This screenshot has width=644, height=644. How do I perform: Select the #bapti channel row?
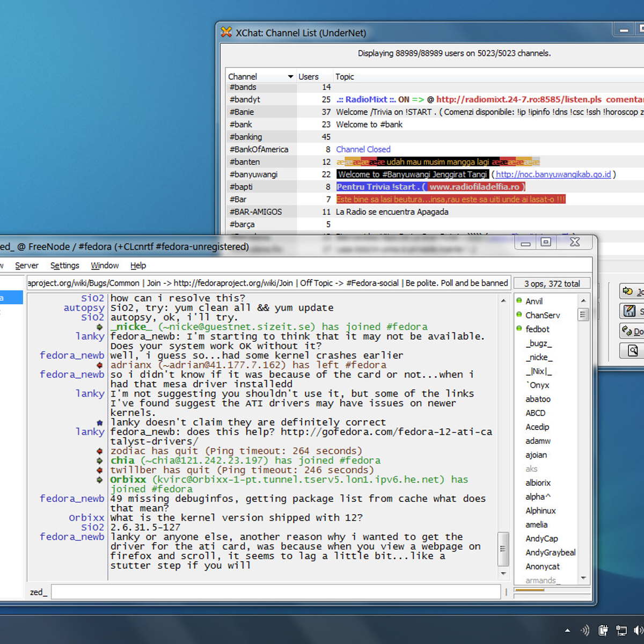[435, 187]
